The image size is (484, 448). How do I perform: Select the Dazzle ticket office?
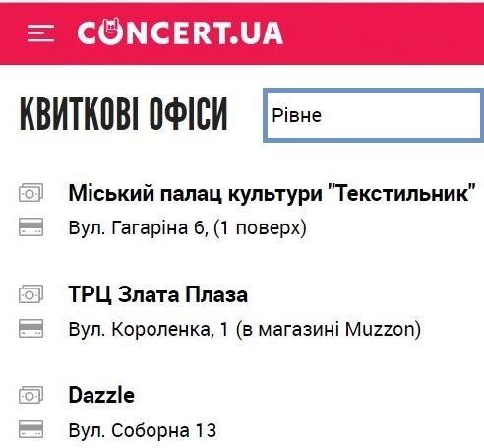tap(101, 395)
